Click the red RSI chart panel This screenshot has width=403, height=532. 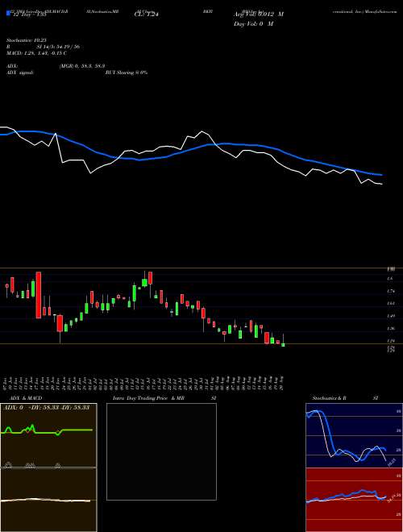click(x=354, y=500)
